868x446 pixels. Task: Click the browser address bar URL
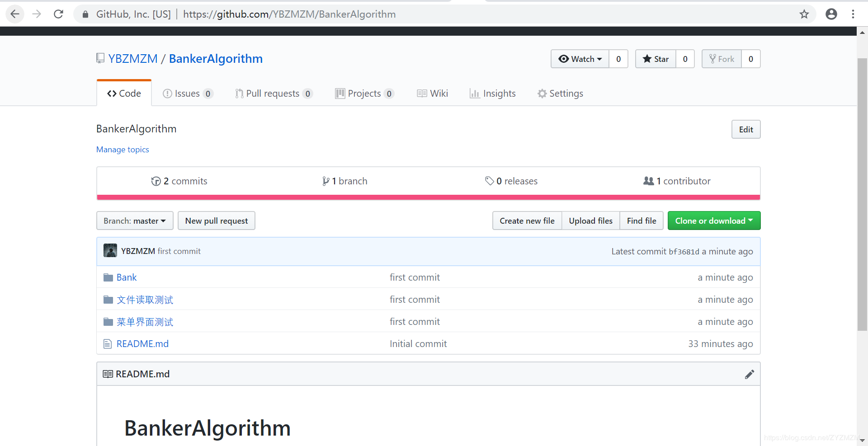click(289, 14)
